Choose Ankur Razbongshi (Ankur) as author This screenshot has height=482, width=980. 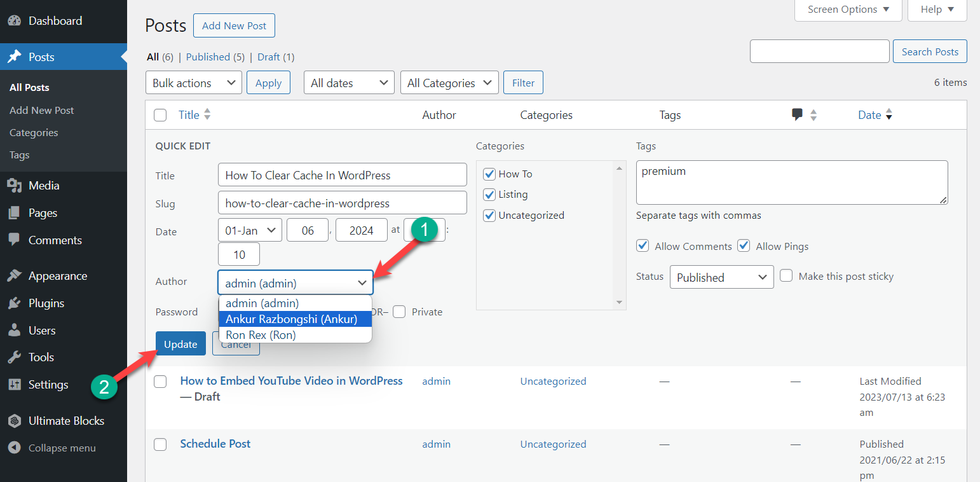coord(295,319)
